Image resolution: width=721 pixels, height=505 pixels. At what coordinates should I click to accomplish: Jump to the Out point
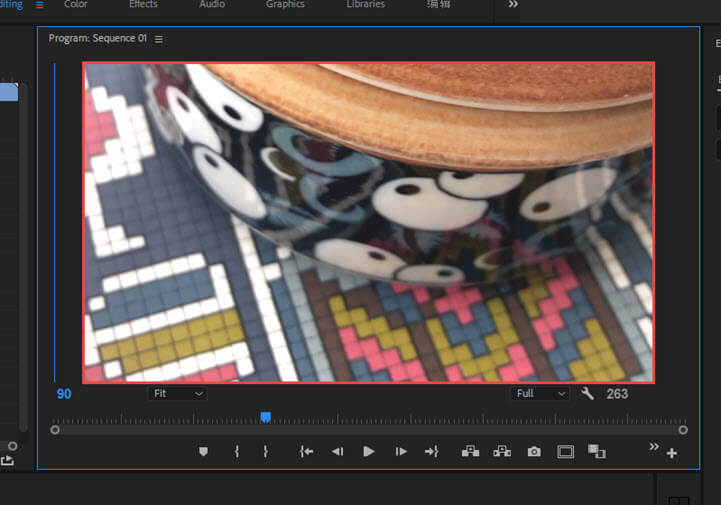[431, 452]
